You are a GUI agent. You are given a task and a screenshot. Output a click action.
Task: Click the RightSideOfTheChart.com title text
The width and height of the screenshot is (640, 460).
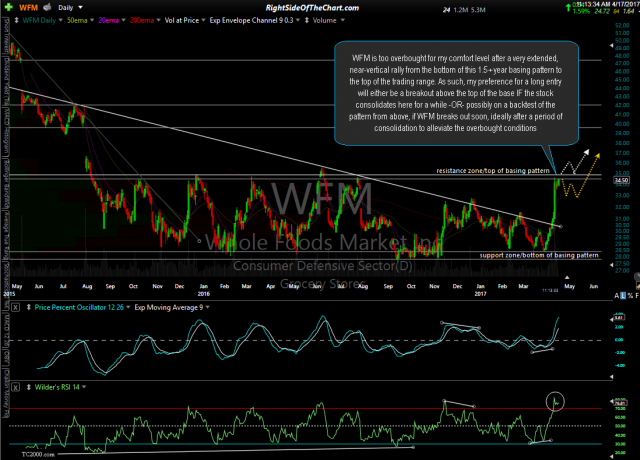(x=312, y=8)
